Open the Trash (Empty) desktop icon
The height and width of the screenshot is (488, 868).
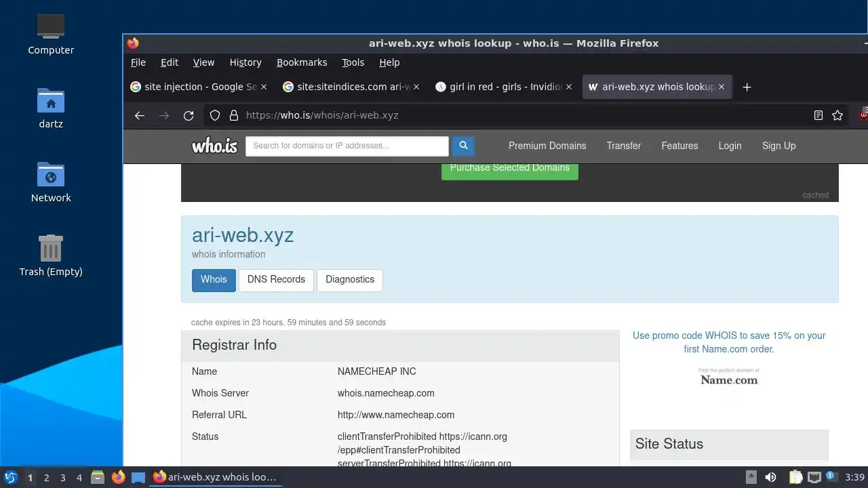(51, 256)
